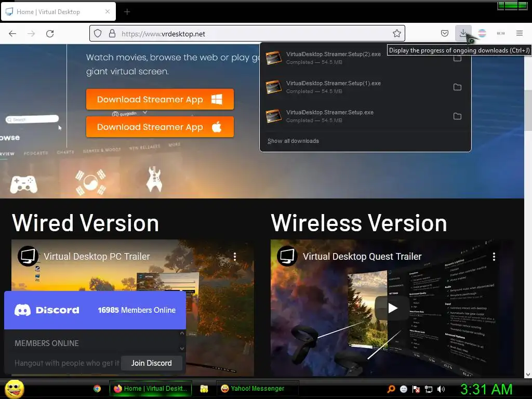Click the orange search tray icon
532x399 pixels.
(x=391, y=389)
